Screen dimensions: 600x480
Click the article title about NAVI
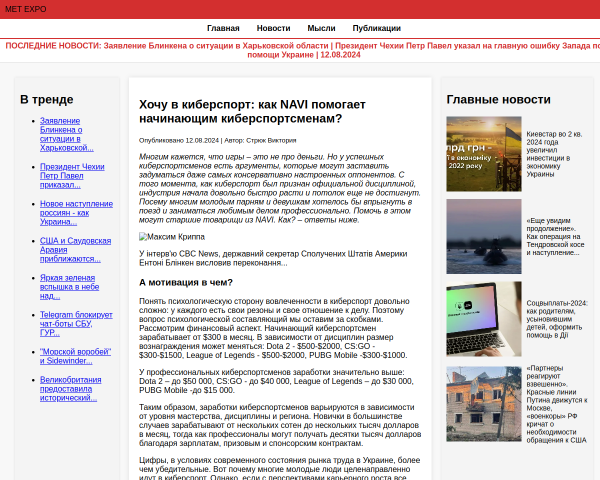pos(252,111)
